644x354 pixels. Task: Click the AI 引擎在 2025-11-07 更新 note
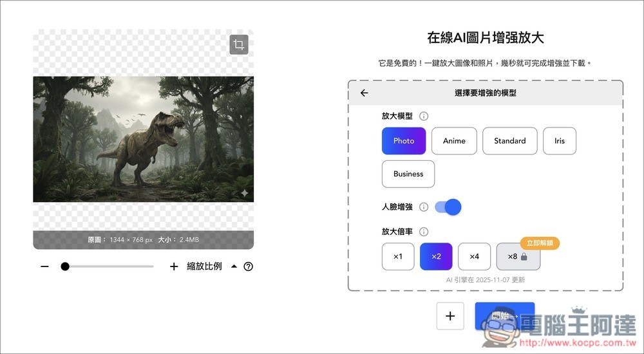click(486, 280)
